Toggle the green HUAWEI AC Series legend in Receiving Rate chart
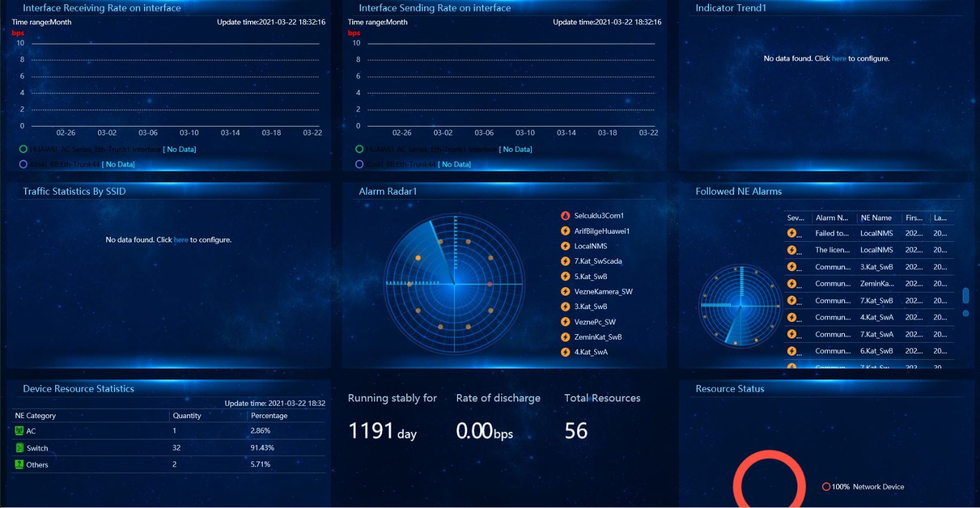 [x=23, y=149]
